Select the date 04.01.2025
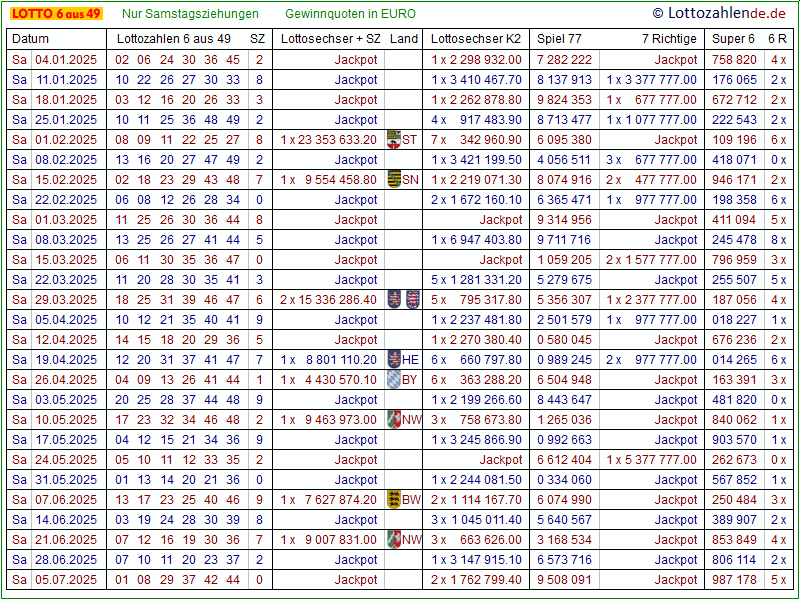Viewport: 800px width, 600px height. pos(66,59)
